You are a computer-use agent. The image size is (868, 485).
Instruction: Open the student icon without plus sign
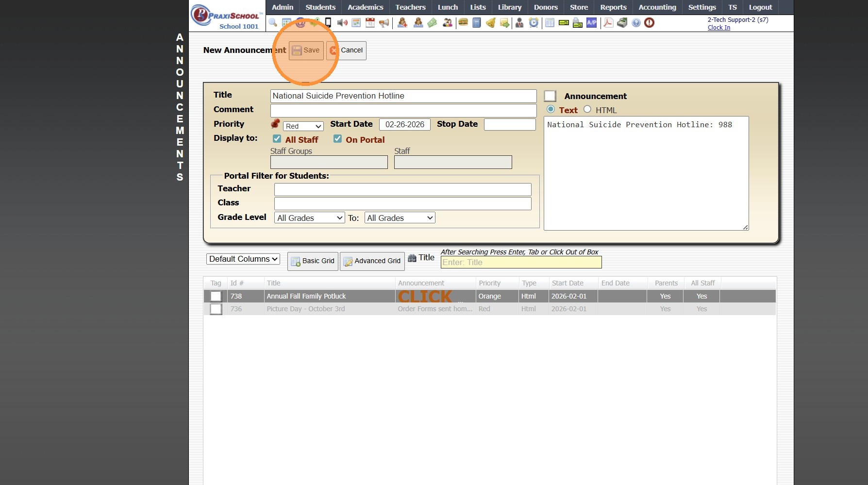pyautogui.click(x=418, y=22)
